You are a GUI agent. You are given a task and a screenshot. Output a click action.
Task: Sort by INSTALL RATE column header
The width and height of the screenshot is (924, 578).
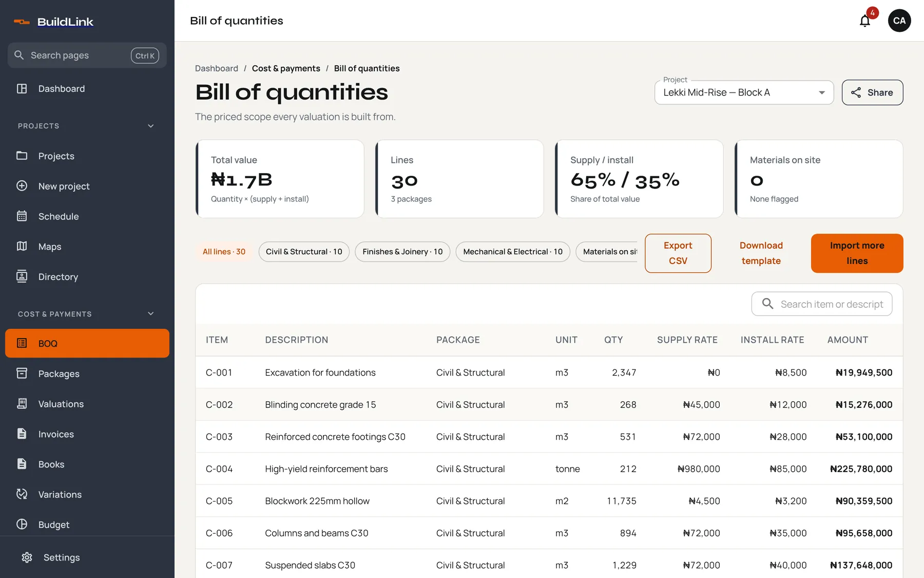(x=772, y=340)
